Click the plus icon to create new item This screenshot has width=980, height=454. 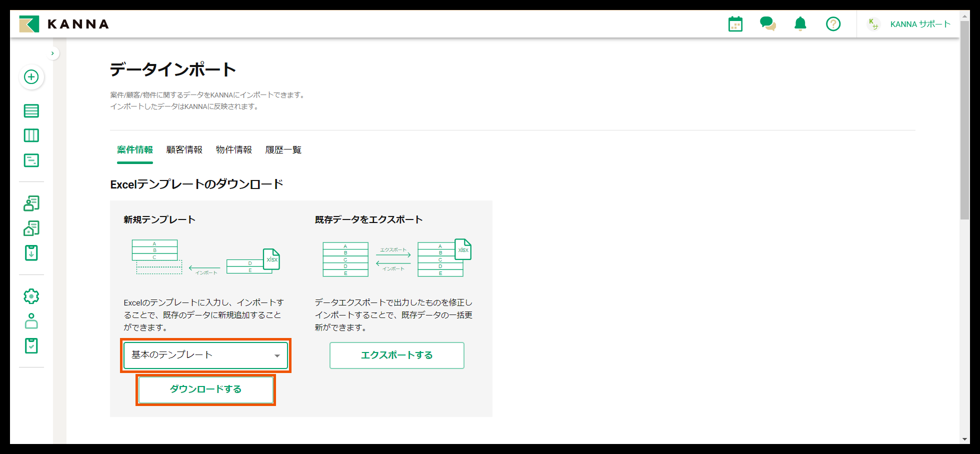31,77
